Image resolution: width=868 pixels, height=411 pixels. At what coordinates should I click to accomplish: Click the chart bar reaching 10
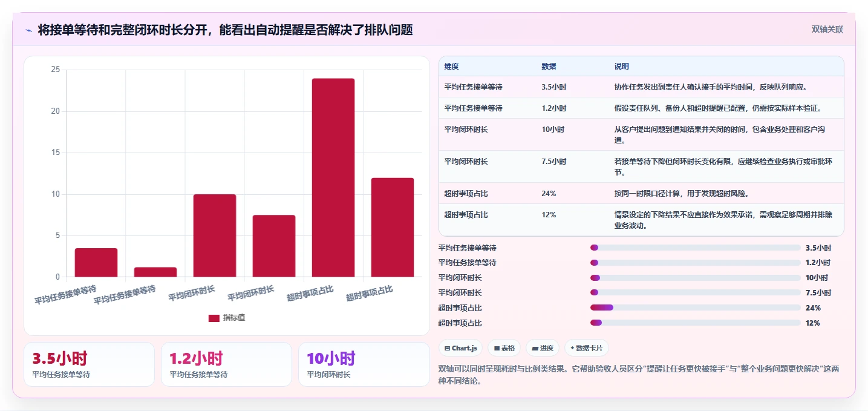(215, 235)
